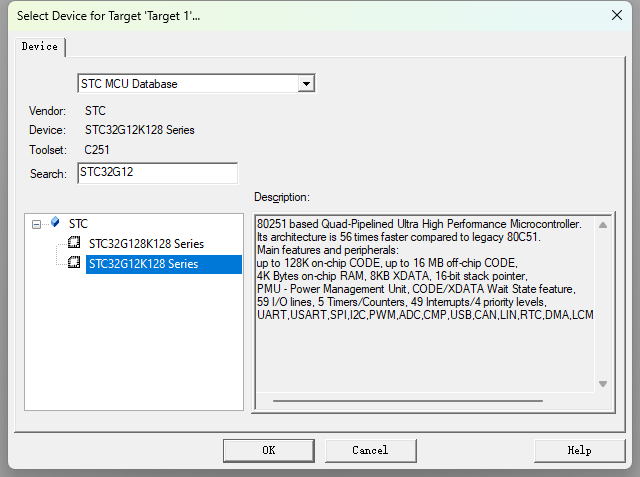Select the STC vendor tree label
640x477 pixels.
[78, 224]
